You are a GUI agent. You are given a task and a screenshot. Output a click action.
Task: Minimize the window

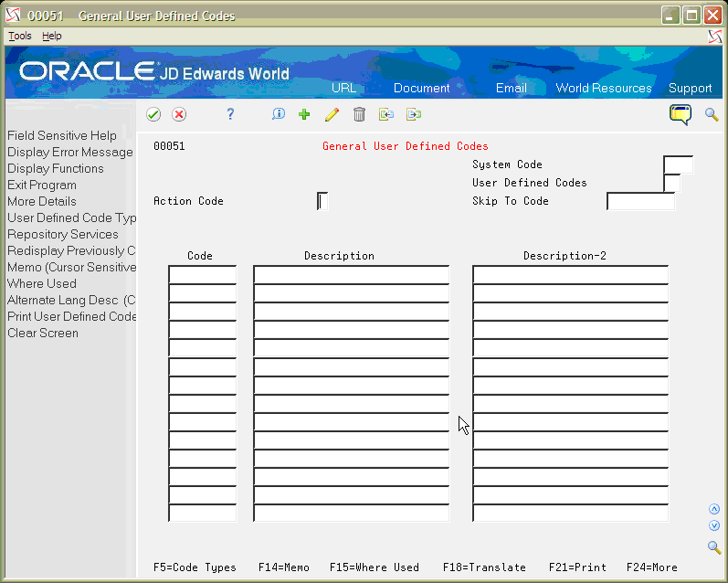(670, 16)
